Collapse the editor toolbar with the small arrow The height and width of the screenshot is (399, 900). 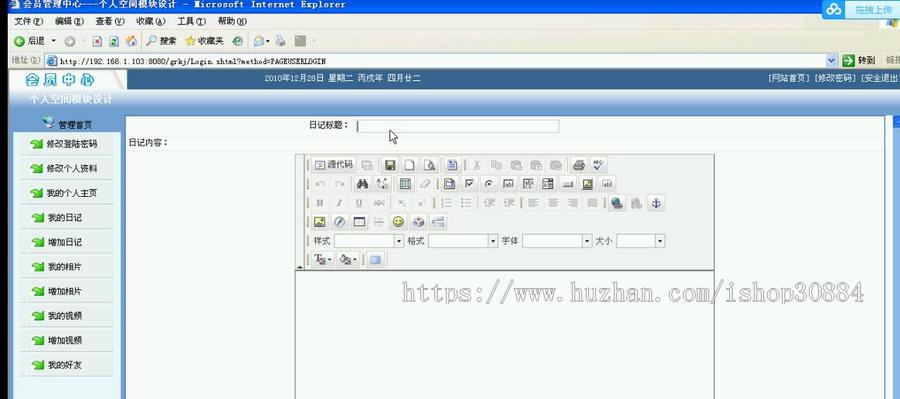(x=300, y=267)
